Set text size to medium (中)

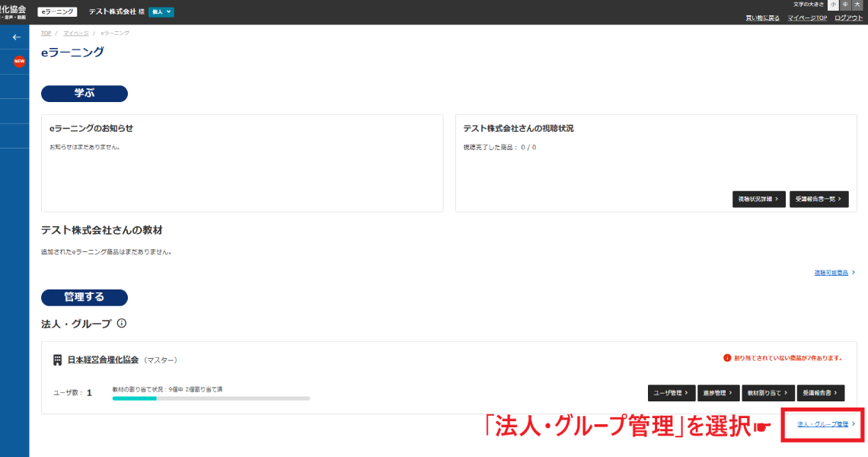coord(845,5)
